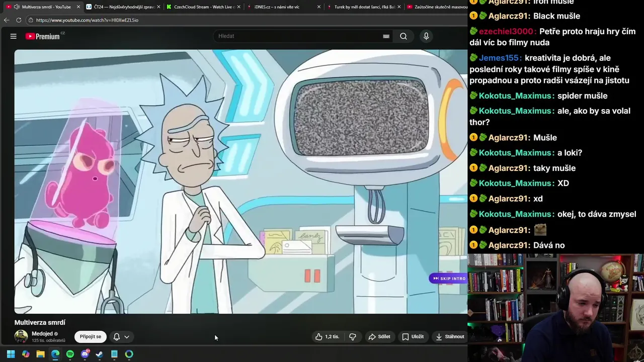Click the Připojit se join button
644x362 pixels.
[91, 337]
